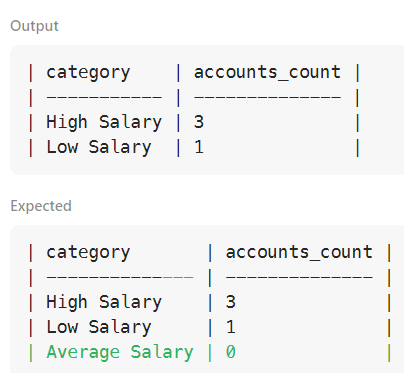Click High Salary row in Expected table
Viewport: 404px width, 373px height.
[210, 302]
